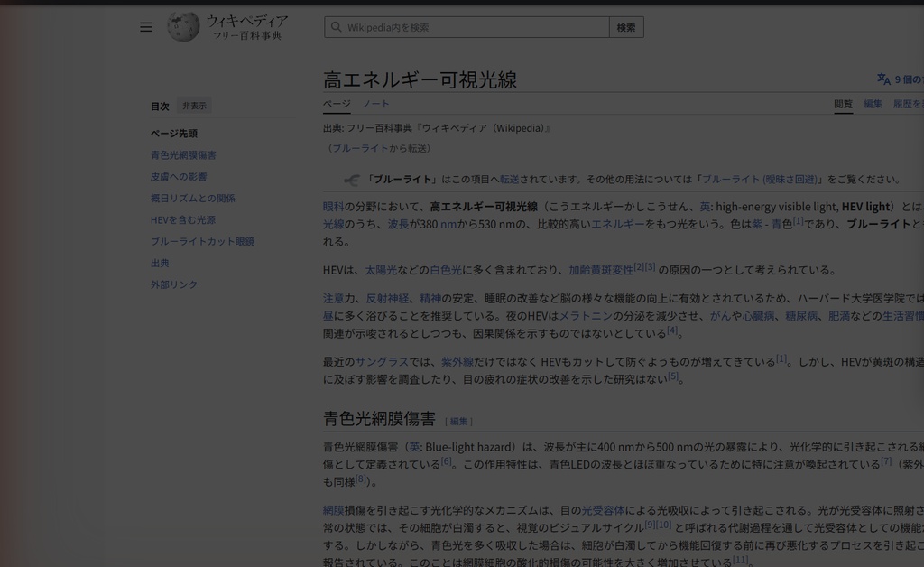The image size is (924, 567).
Task: Open the エネルギー link
Action: [x=617, y=224]
